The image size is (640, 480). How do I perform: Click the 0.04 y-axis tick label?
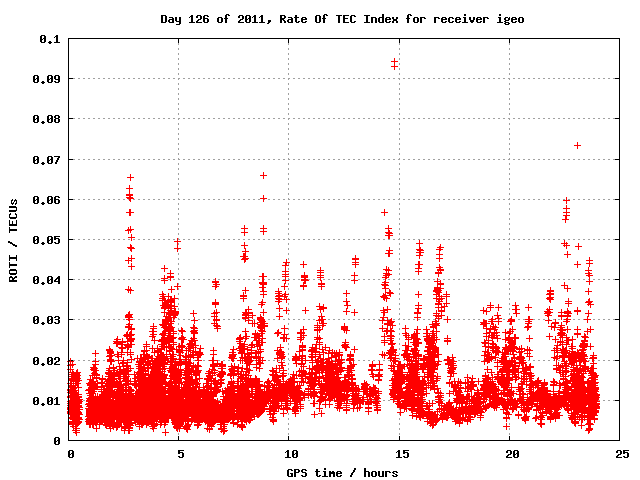click(47, 280)
